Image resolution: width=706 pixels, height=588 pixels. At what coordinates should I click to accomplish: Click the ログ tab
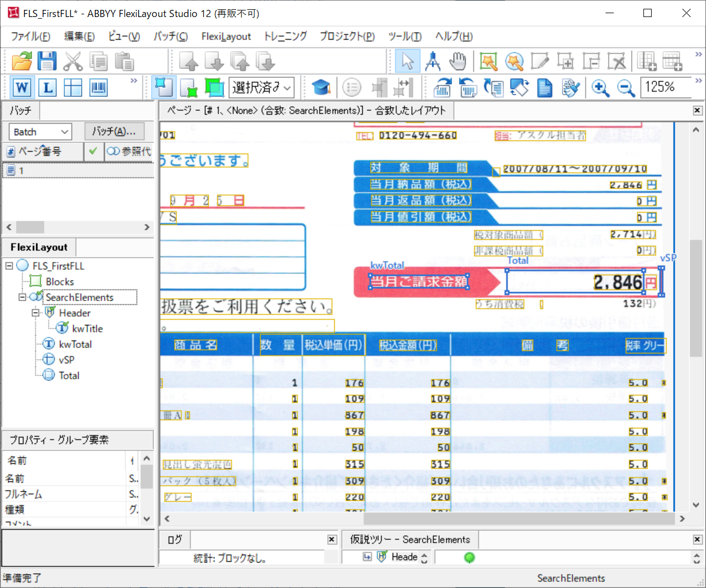pos(175,540)
